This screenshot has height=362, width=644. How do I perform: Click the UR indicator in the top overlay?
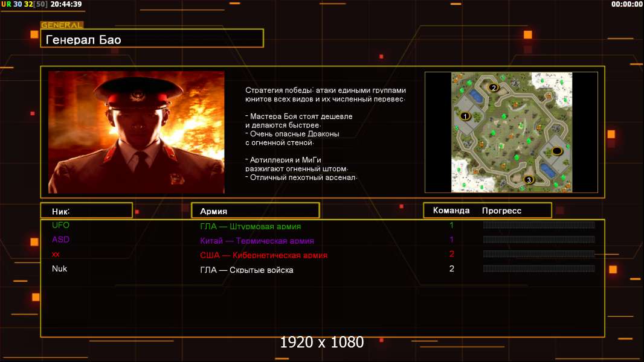click(x=6, y=4)
